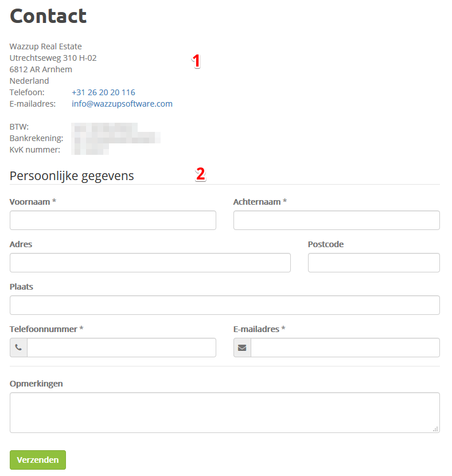
Task: Open the +31 26 20 20 116 phone link
Action: [x=103, y=92]
